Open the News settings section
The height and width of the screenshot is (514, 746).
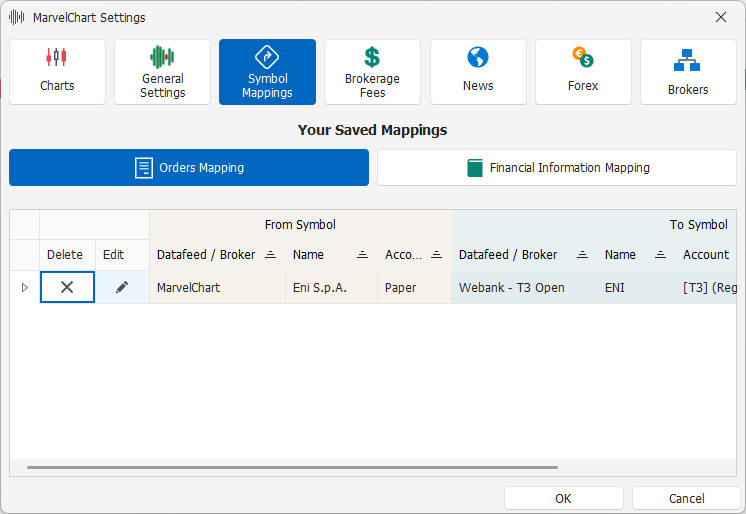[478, 72]
